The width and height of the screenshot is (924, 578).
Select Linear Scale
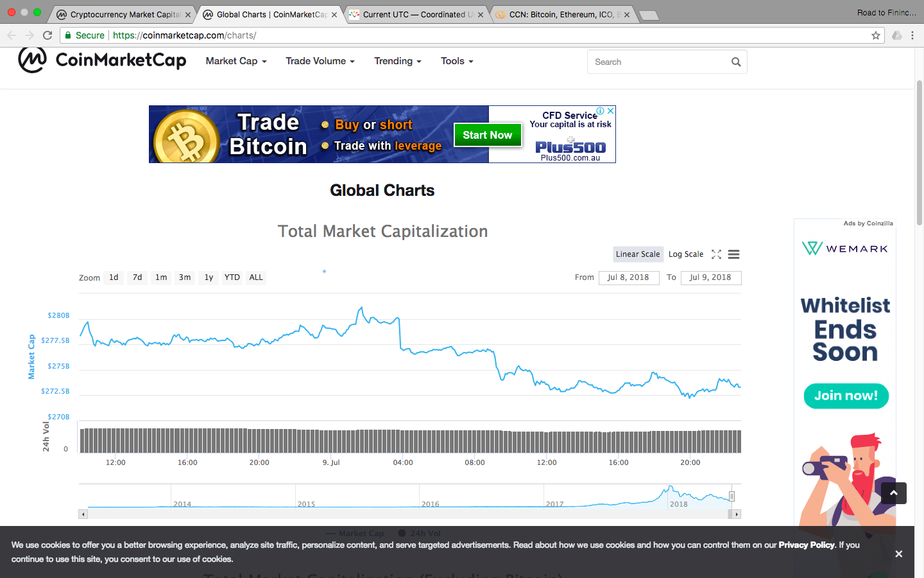[x=638, y=254]
